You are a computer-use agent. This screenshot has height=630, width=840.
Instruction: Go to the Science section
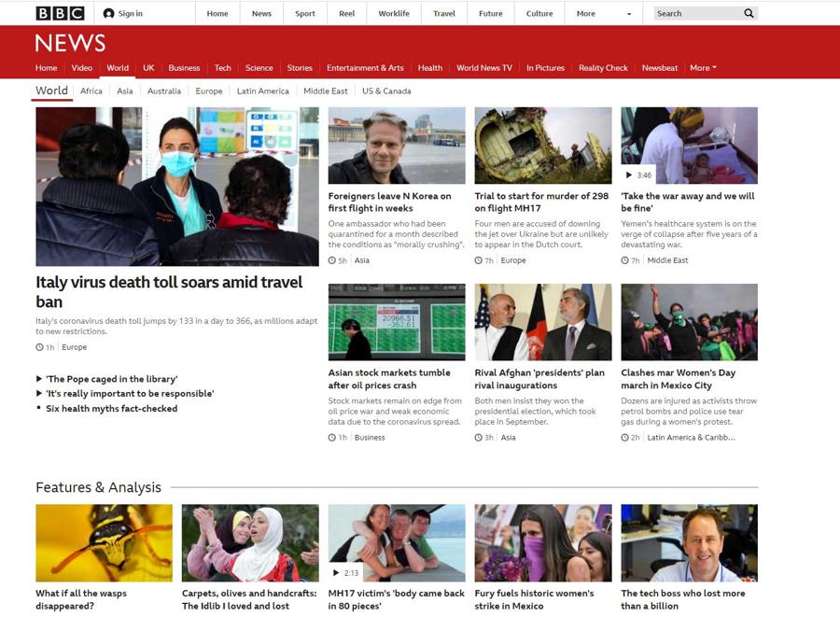click(x=259, y=68)
